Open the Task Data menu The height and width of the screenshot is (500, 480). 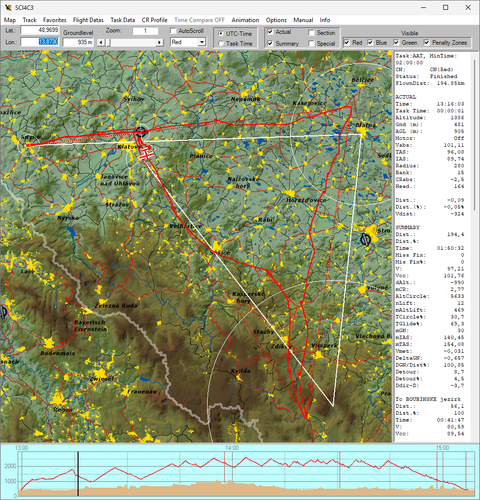tap(123, 20)
